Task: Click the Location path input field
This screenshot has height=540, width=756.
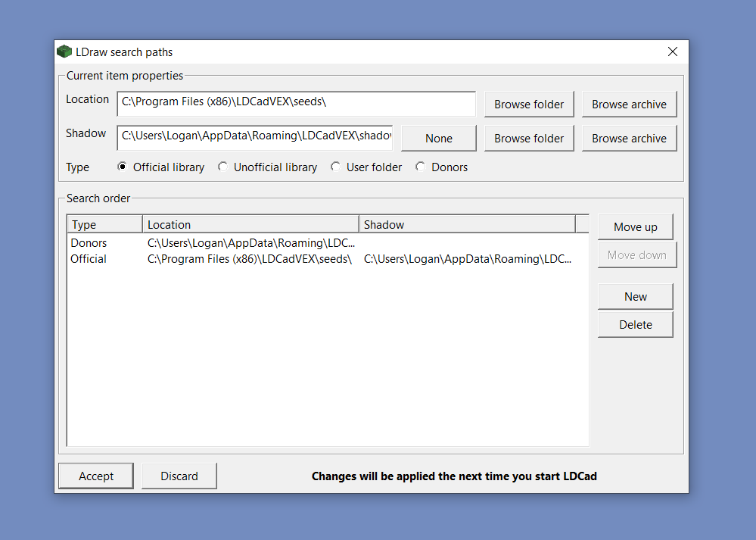Action: [x=296, y=104]
